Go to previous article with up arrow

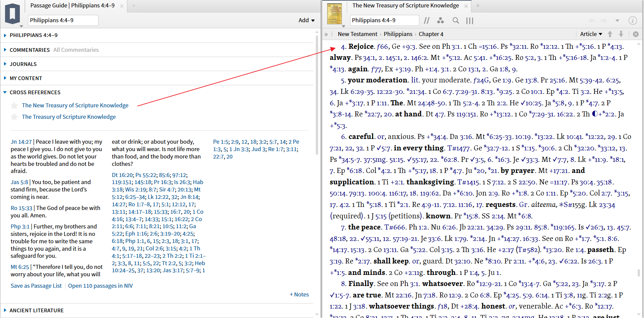point(610,34)
